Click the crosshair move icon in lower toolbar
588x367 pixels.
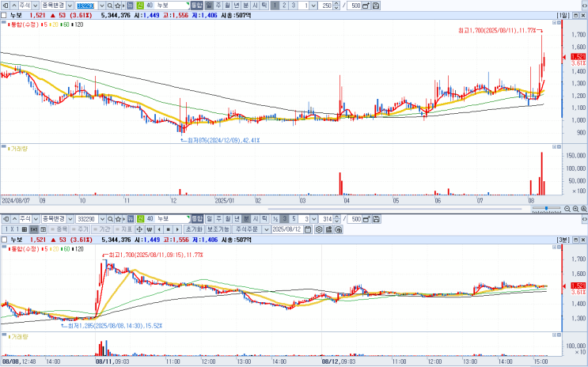(139, 229)
